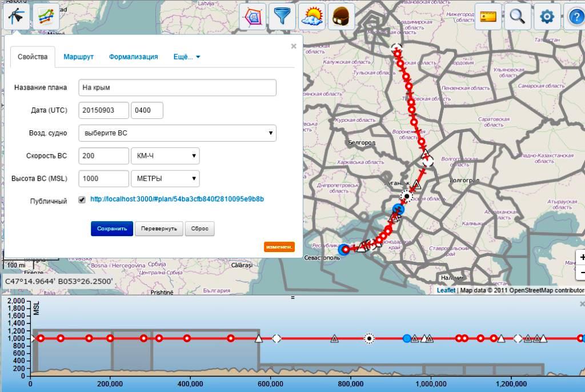The height and width of the screenshot is (392, 585).
Task: Click the blue funnel filter icon
Action: [283, 17]
